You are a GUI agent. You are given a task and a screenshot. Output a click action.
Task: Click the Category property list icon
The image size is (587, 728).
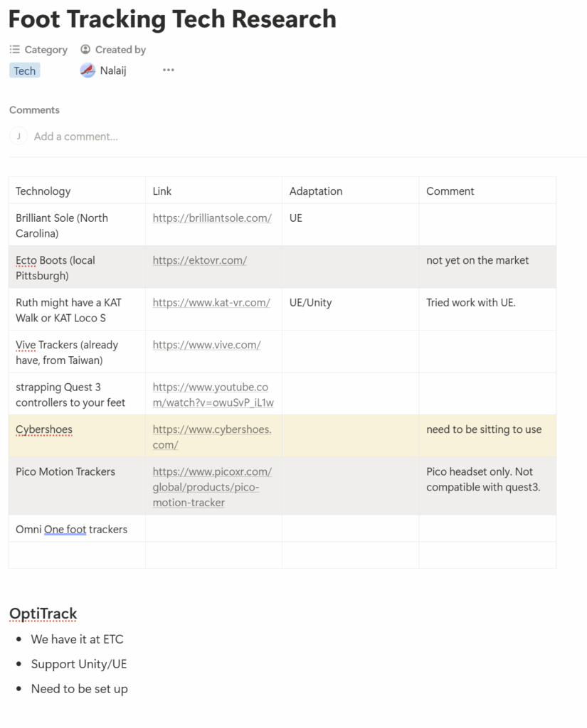click(x=15, y=50)
